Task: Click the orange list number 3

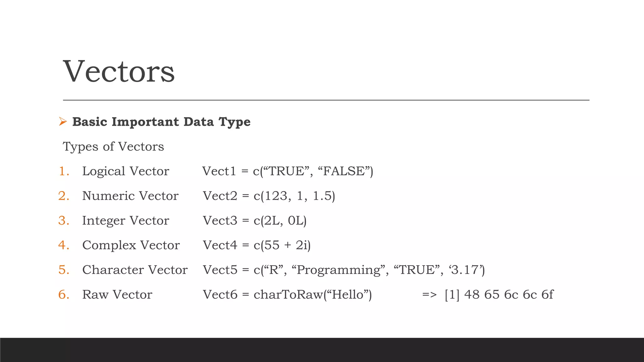Action: pos(64,221)
